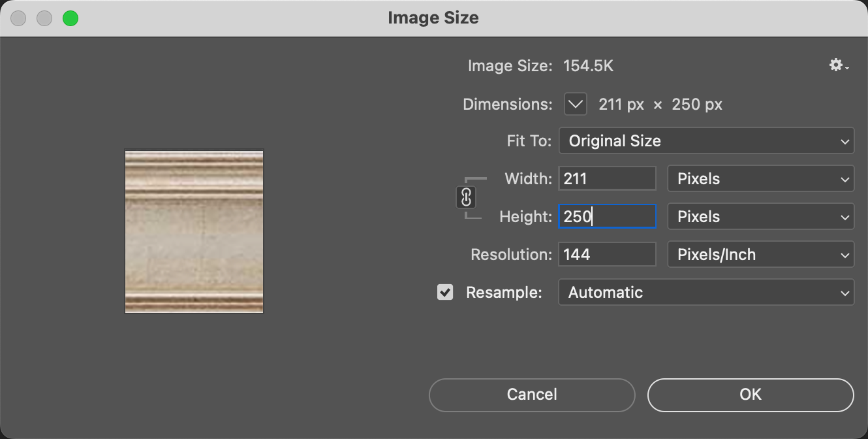The image size is (868, 439).
Task: Uncheck the Resample checkbox
Action: (445, 293)
